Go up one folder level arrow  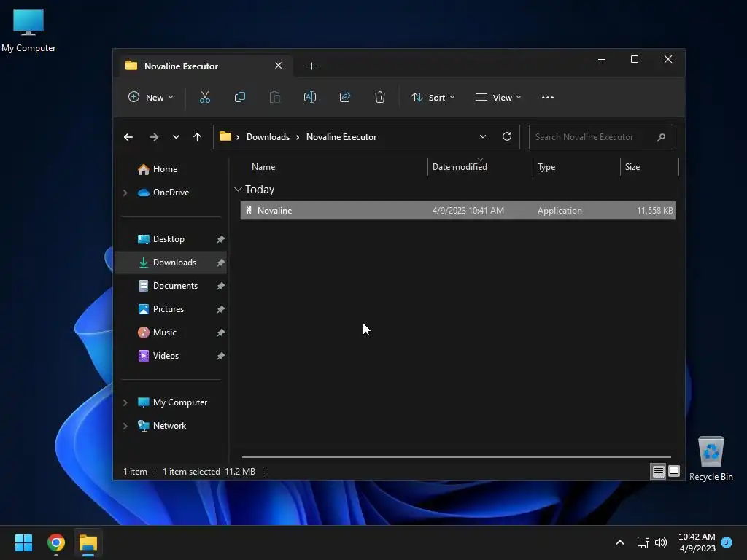(x=197, y=137)
